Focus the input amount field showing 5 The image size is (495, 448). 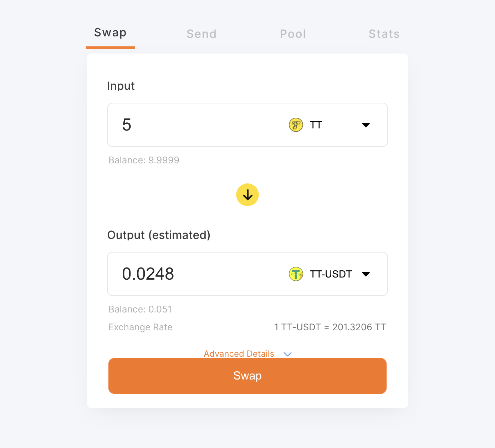pos(196,125)
